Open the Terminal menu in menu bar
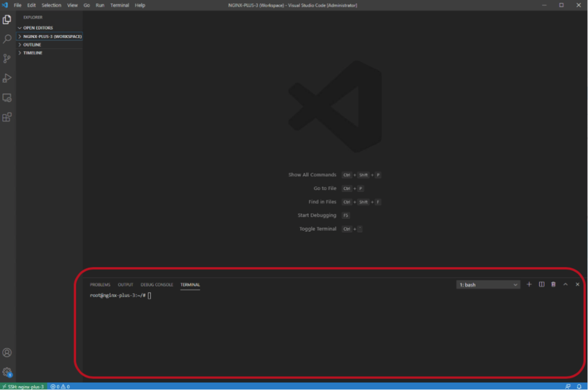The image size is (588, 390). [120, 5]
